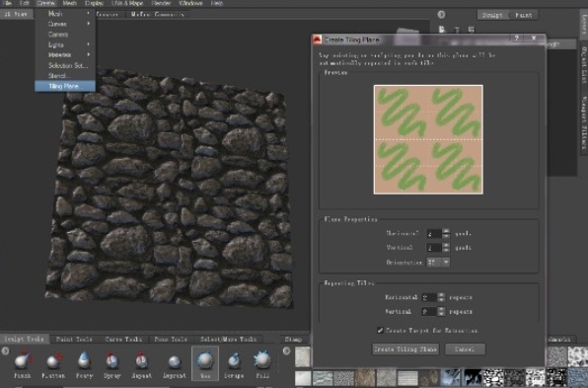Switch to the Mudbox Community tab

click(x=158, y=14)
